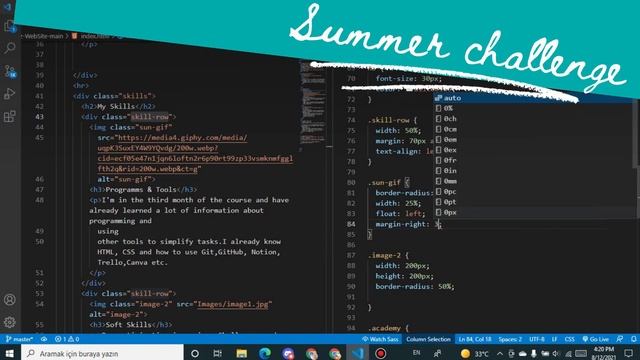Click '.skill-row' selector in CSS
Screen dimensions: 640x360
tap(388, 120)
